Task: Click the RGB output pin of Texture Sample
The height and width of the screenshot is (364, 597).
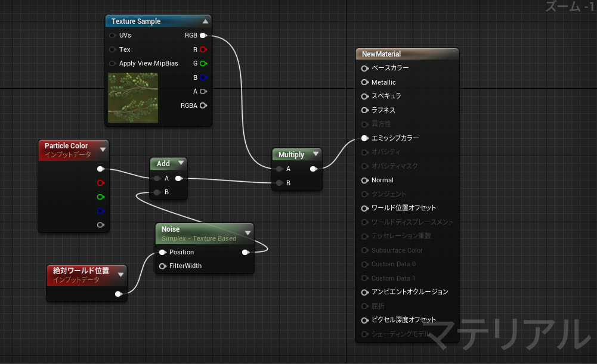Action: tap(203, 35)
